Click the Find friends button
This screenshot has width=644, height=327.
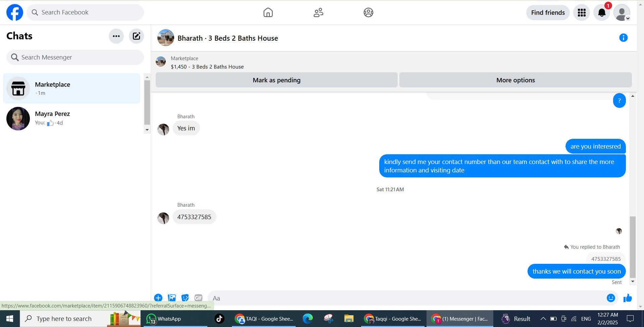point(548,12)
